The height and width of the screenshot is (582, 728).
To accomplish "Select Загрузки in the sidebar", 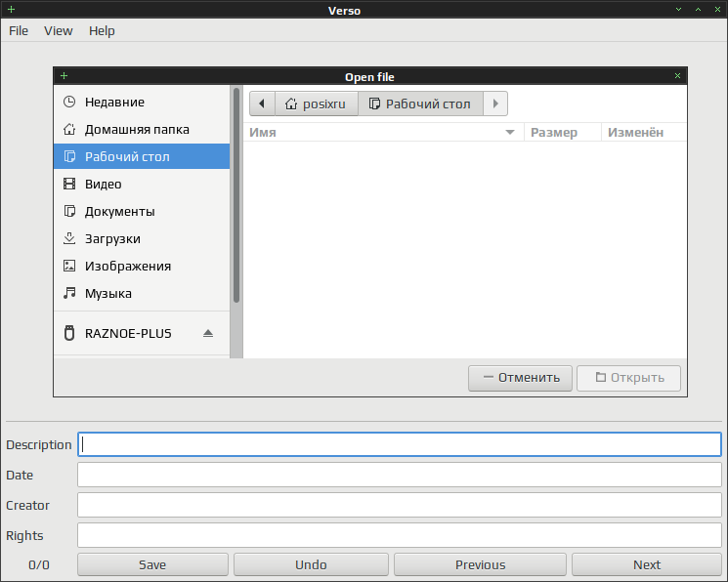I will tap(141, 238).
